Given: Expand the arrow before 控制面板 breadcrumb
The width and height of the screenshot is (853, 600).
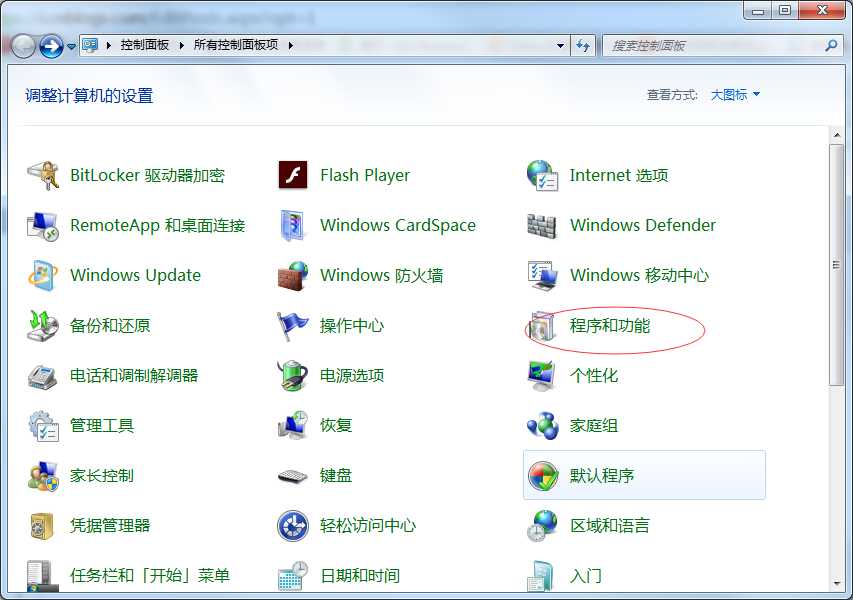Looking at the screenshot, I should click(109, 45).
